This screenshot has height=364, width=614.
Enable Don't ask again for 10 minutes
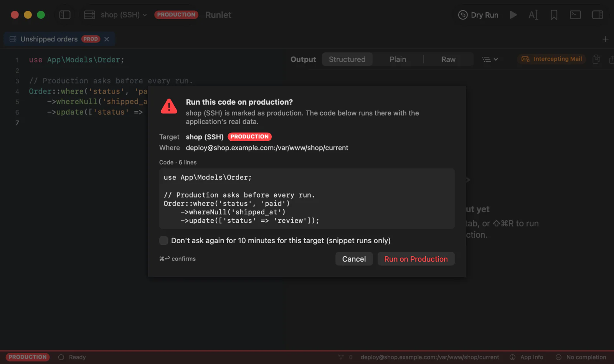(163, 240)
